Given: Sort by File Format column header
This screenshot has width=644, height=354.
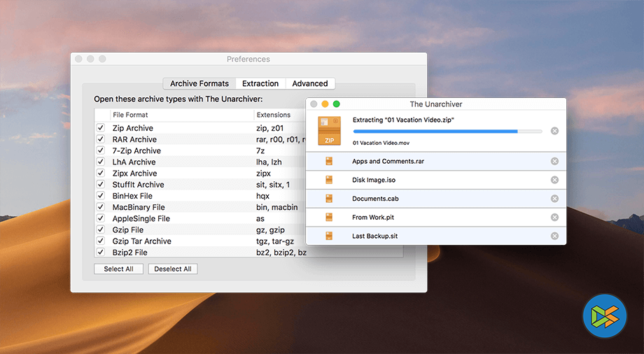Looking at the screenshot, I should click(182, 115).
